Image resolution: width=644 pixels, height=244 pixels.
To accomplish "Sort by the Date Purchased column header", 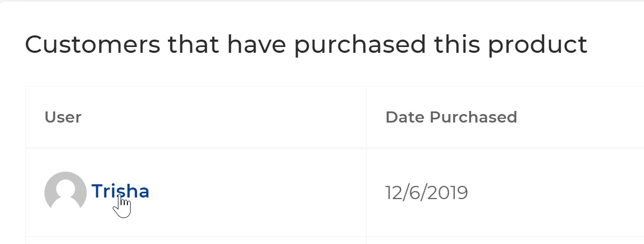I will click(451, 117).
